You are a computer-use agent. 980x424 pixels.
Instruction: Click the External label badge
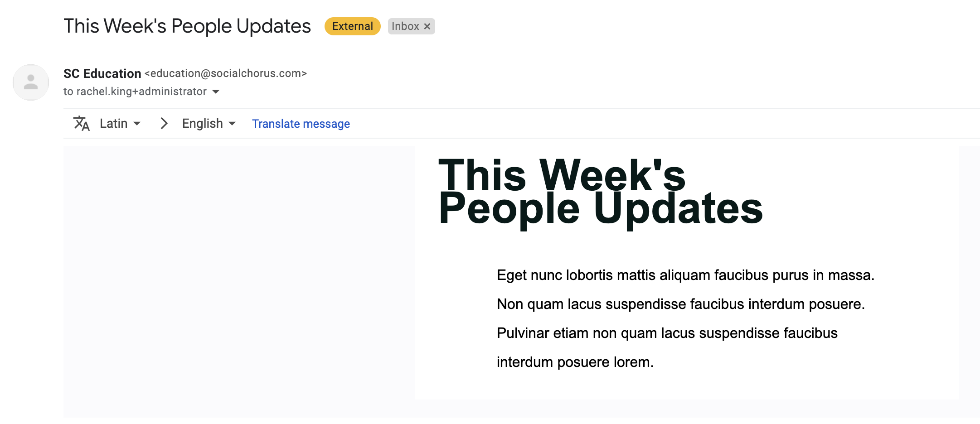pos(353,26)
